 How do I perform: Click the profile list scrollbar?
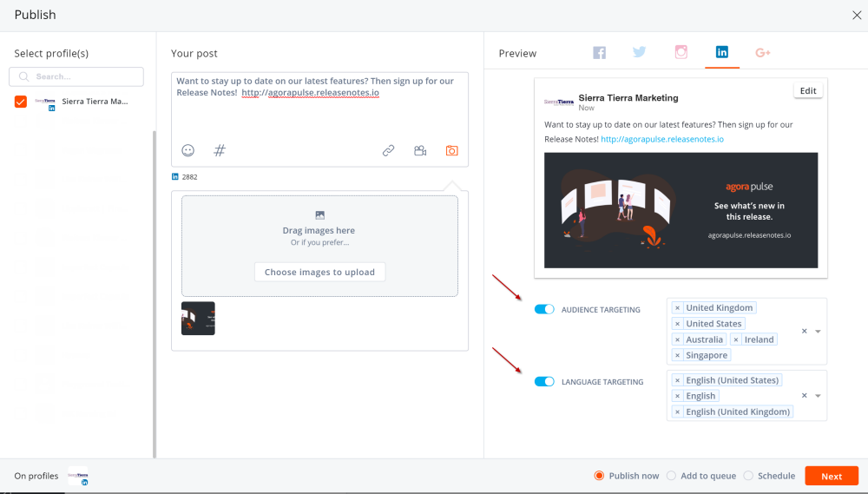click(155, 294)
